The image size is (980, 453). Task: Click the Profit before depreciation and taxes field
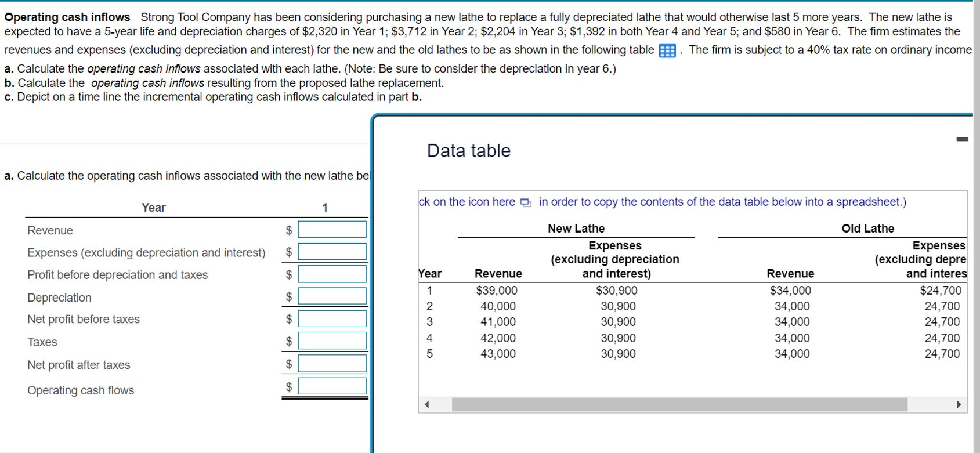pos(332,274)
